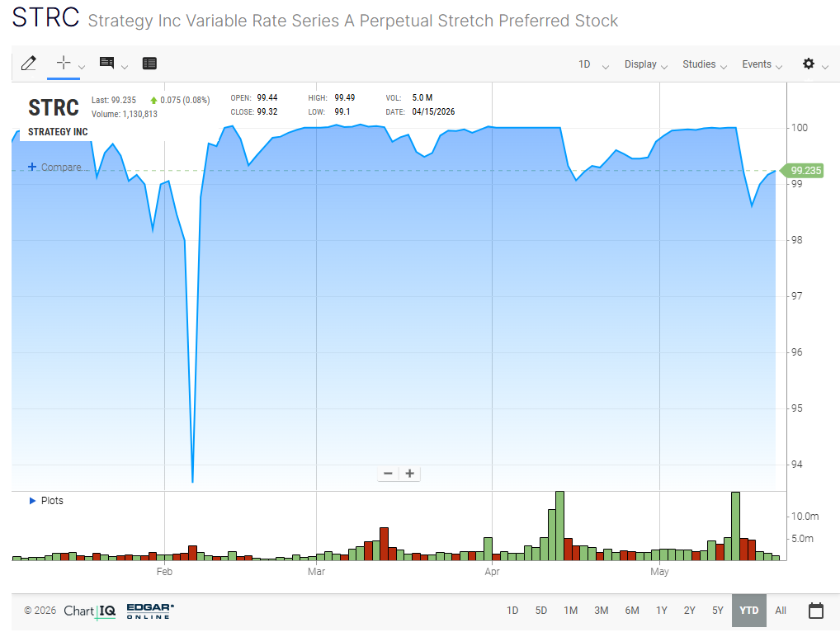The width and height of the screenshot is (840, 637).
Task: Select the YTD range
Action: pyautogui.click(x=749, y=611)
